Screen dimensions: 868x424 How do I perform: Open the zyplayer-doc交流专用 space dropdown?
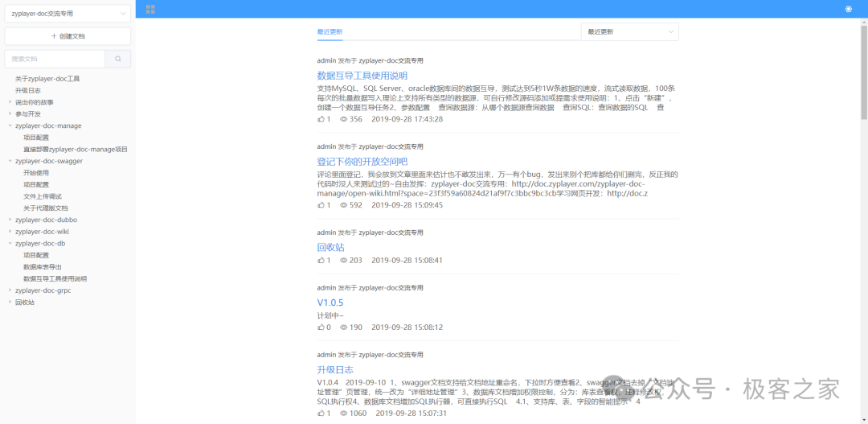(x=68, y=14)
